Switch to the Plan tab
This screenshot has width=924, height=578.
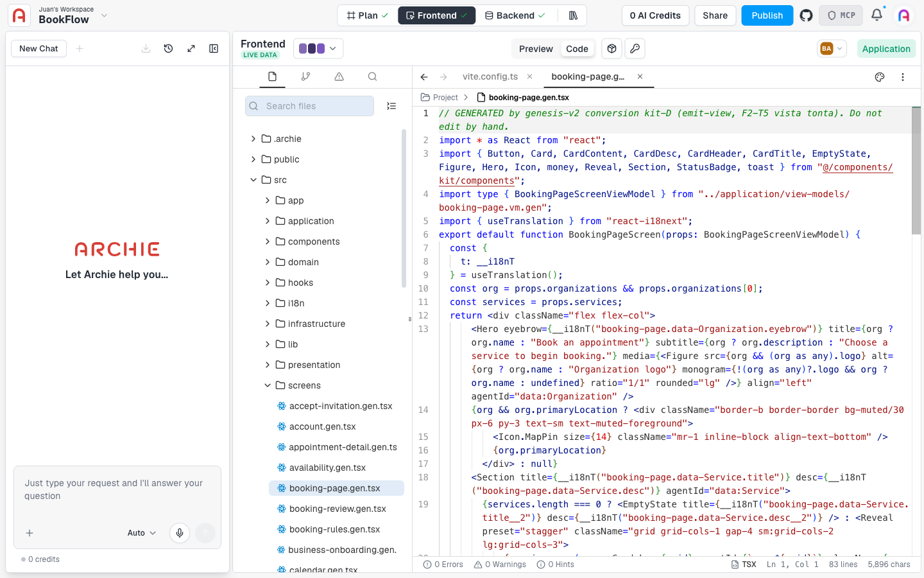pos(368,15)
